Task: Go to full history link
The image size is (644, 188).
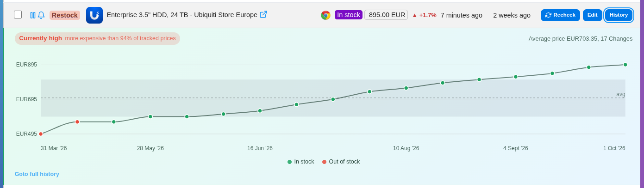Action: click(x=37, y=174)
